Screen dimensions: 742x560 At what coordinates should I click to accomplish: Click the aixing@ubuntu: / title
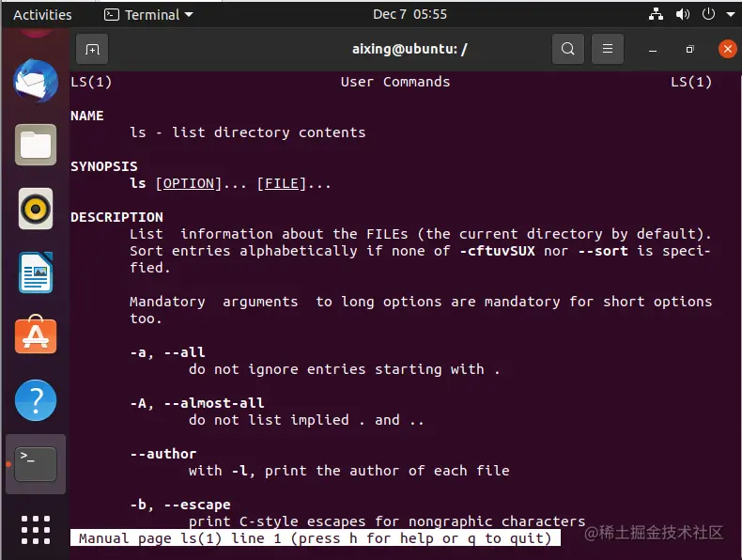pyautogui.click(x=410, y=49)
